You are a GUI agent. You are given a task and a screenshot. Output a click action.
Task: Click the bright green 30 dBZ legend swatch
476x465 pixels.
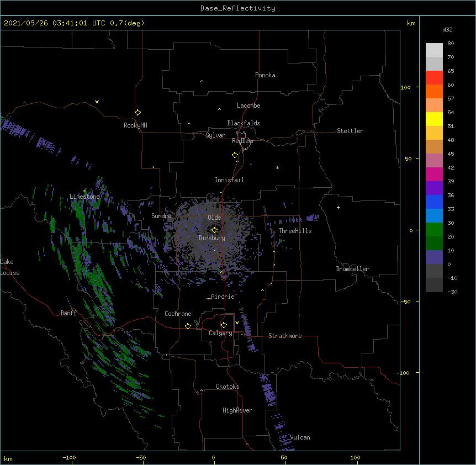[434, 230]
